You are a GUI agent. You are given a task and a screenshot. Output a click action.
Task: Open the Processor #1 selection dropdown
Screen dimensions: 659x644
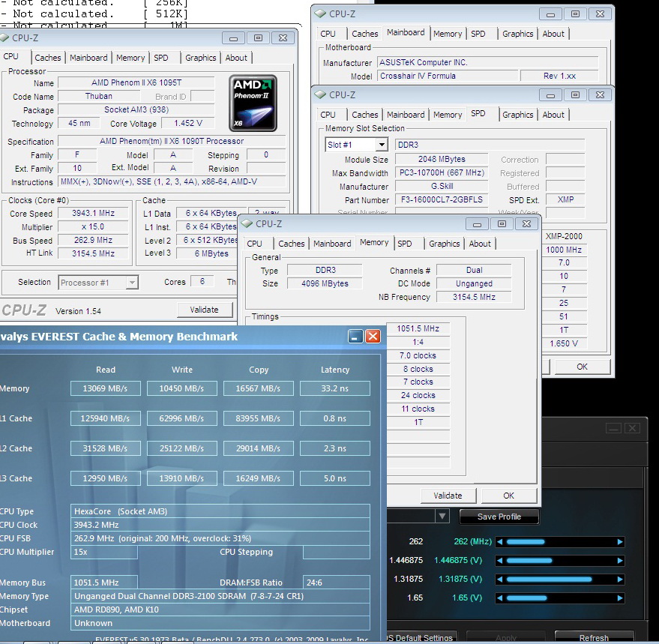click(132, 283)
